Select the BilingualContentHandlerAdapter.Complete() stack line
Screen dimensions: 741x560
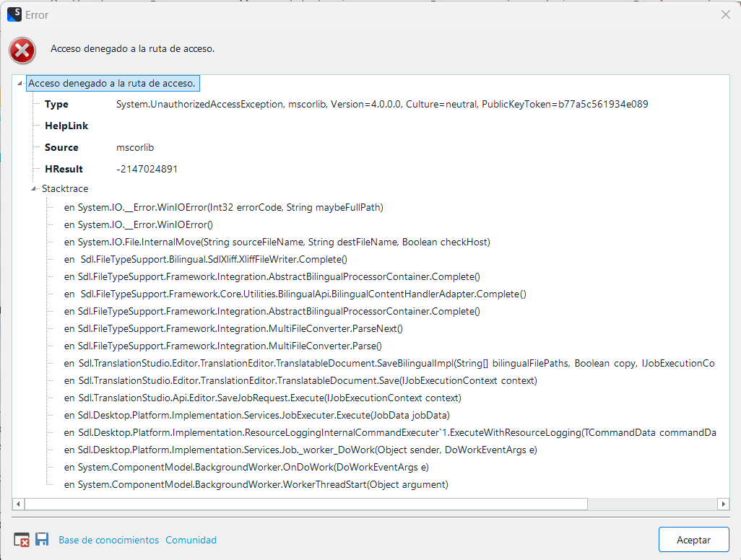coord(295,294)
